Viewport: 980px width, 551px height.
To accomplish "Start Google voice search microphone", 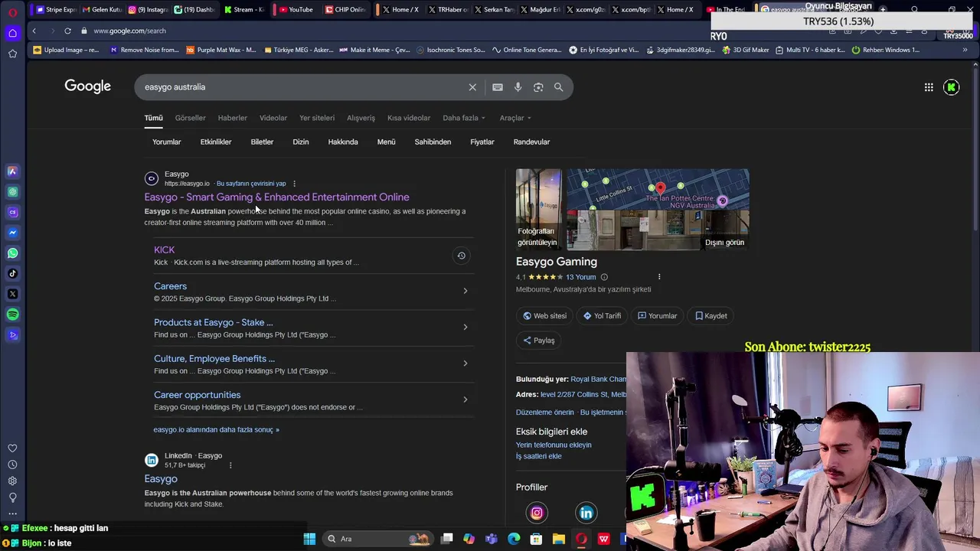I will [518, 87].
